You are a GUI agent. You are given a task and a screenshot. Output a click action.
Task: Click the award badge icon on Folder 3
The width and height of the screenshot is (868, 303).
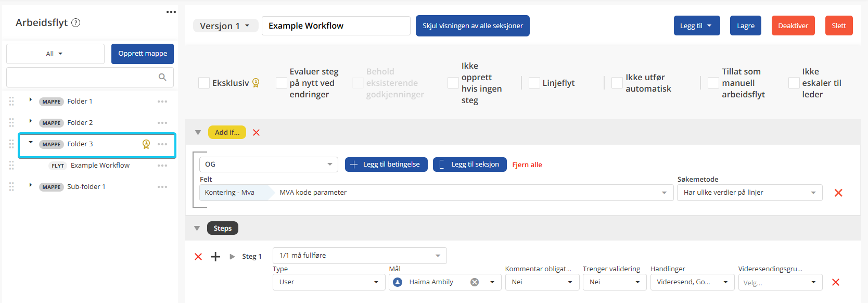point(146,144)
